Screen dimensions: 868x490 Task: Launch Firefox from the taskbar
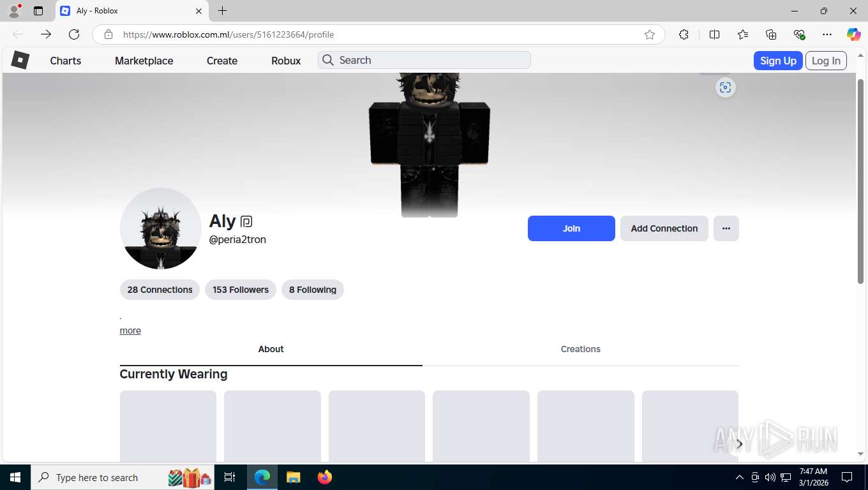point(325,477)
